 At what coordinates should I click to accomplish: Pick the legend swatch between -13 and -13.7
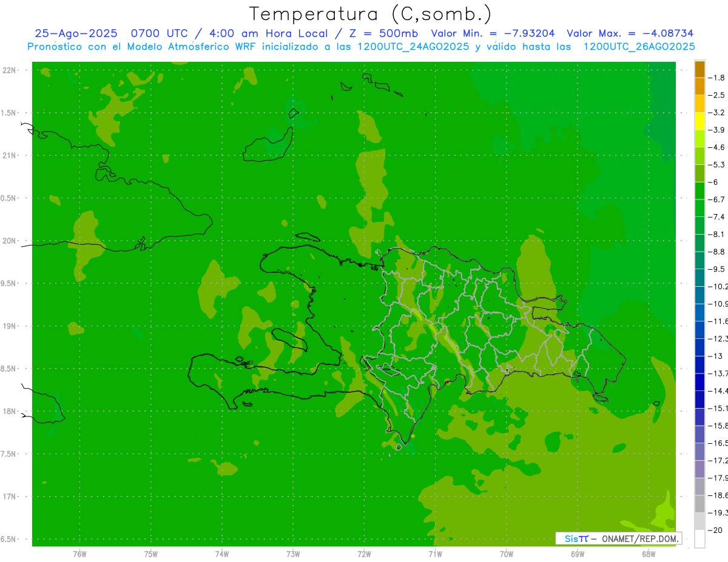click(699, 365)
